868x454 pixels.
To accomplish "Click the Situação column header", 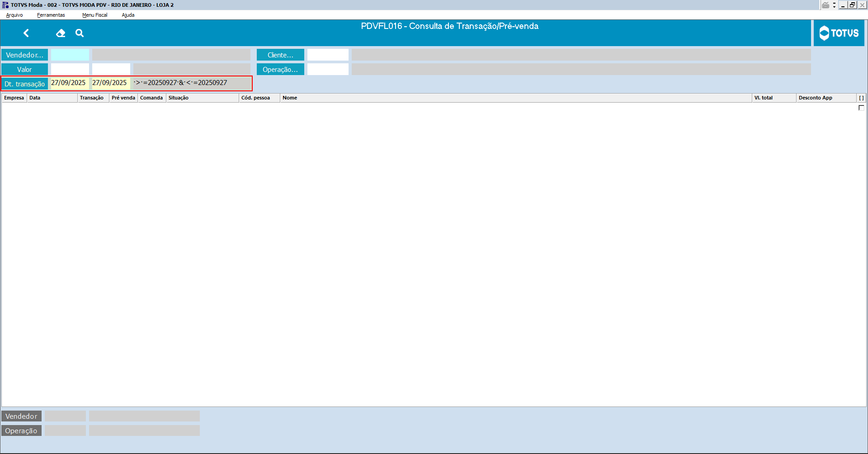I will pos(203,98).
